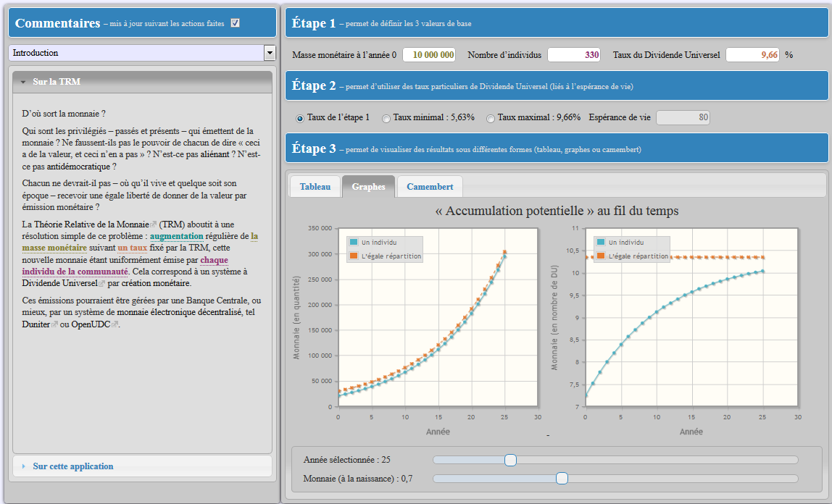Image resolution: width=832 pixels, height=504 pixels.
Task: Click the 'Nombre d'individus' input field
Action: [x=573, y=54]
